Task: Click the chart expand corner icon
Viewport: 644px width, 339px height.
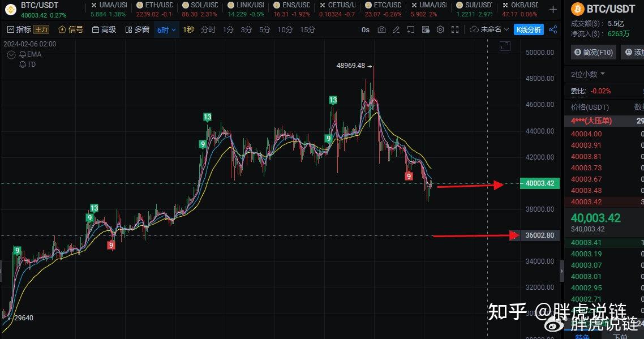Action: coord(505,46)
